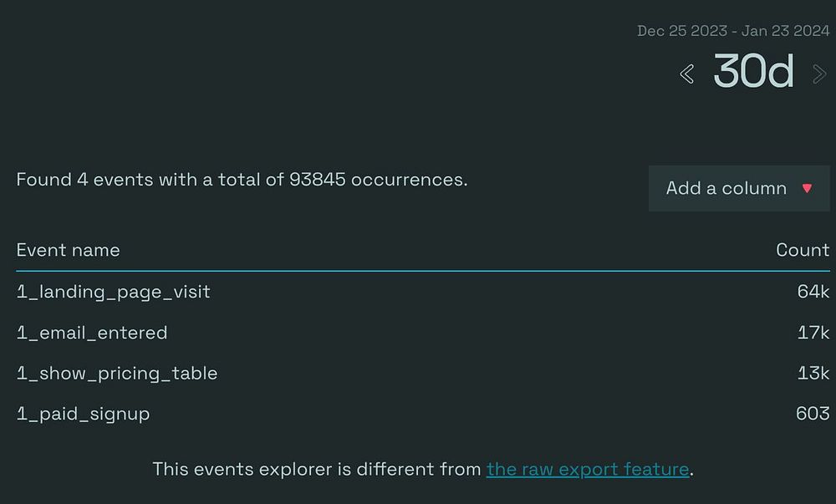
Task: Open the 30d time range selector
Action: pos(753,72)
